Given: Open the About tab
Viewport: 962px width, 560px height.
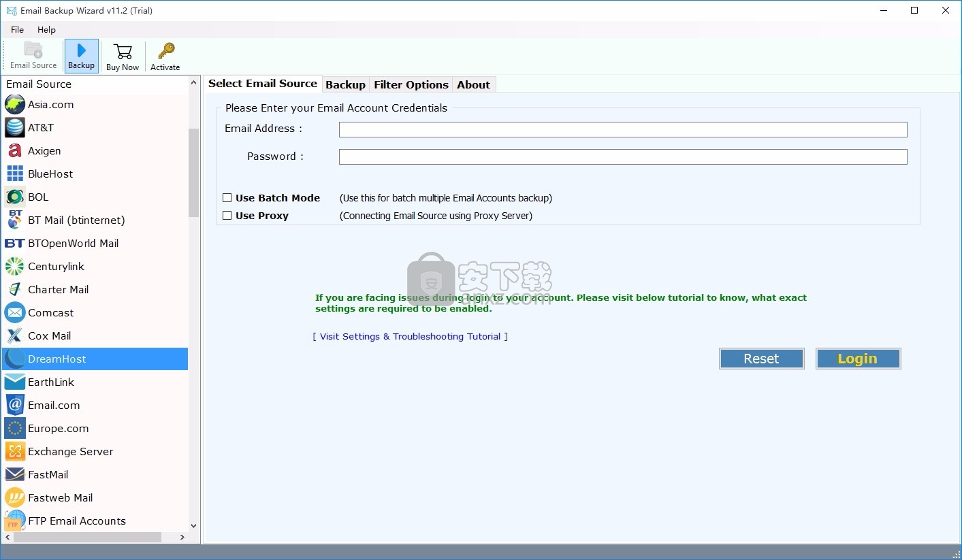Looking at the screenshot, I should (473, 85).
